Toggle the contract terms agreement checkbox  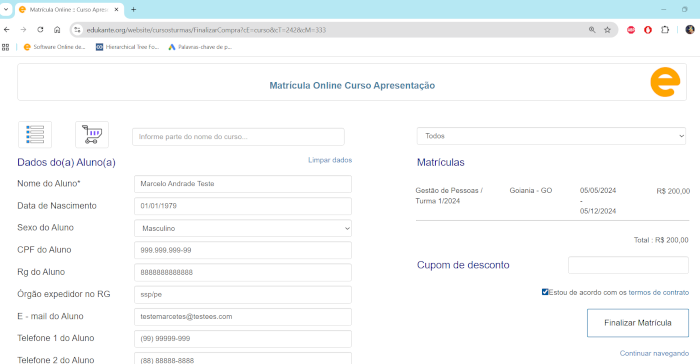pyautogui.click(x=545, y=292)
